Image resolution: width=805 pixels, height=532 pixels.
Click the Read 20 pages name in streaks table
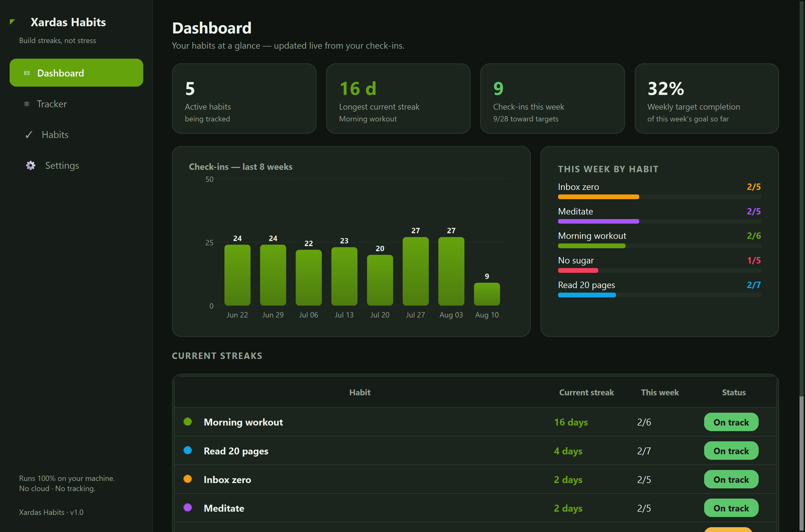tap(236, 451)
